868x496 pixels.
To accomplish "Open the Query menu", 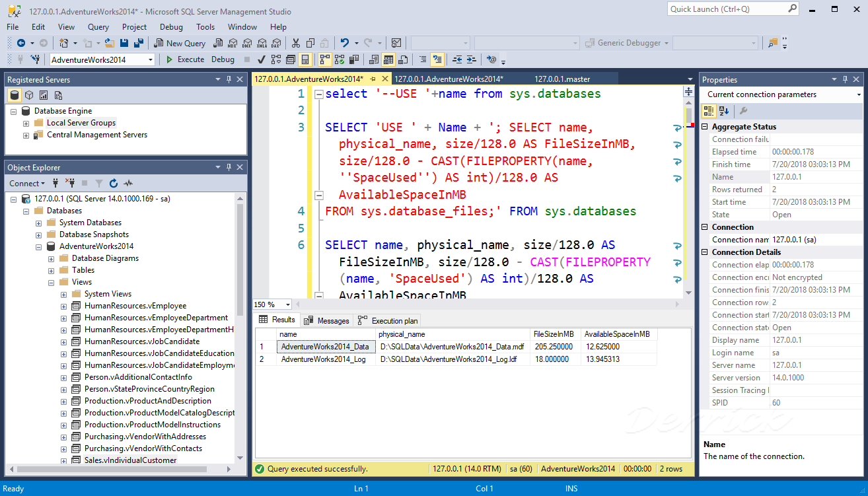I will [x=98, y=27].
